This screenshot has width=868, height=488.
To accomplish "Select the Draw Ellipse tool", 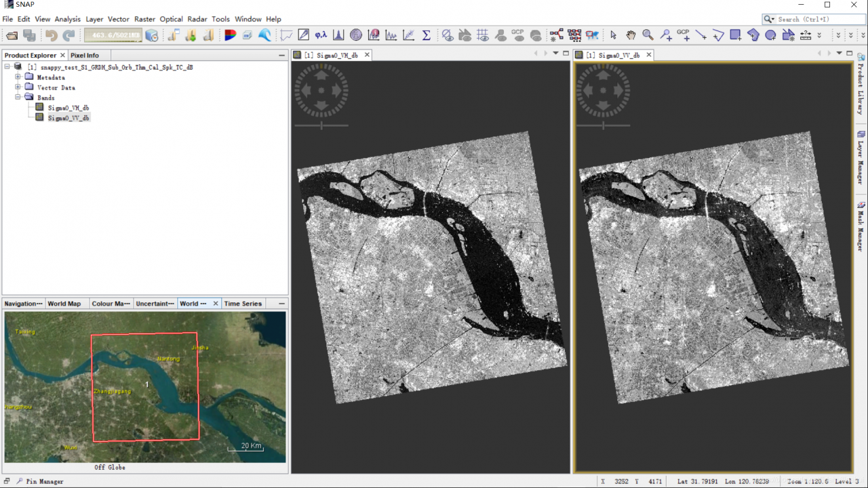I will [x=770, y=35].
